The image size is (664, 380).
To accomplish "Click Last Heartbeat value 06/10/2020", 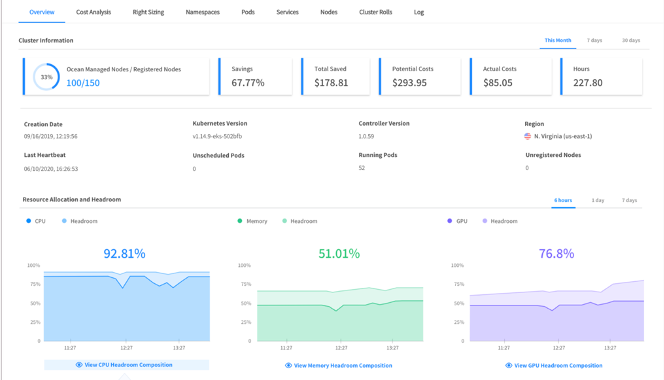I will (51, 169).
